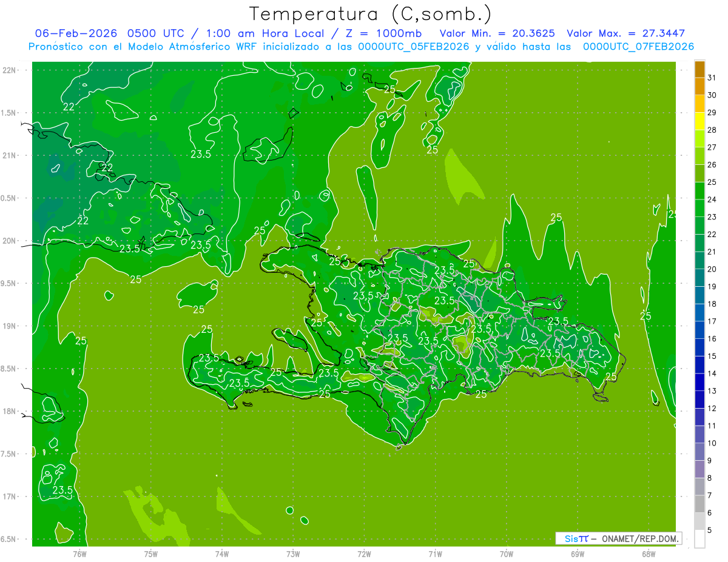
Task: Click the 71W longitude axis label
Action: pos(435,554)
